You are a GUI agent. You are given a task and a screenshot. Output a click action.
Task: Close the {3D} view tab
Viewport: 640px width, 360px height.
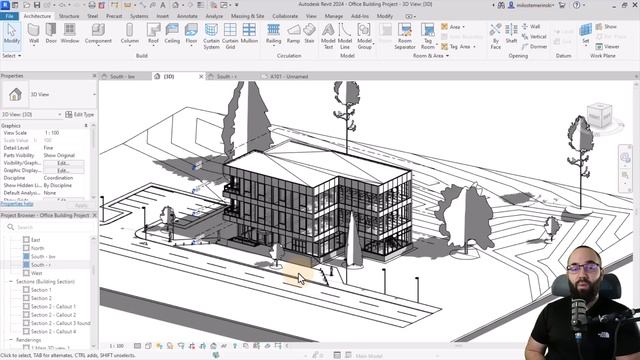(201, 76)
